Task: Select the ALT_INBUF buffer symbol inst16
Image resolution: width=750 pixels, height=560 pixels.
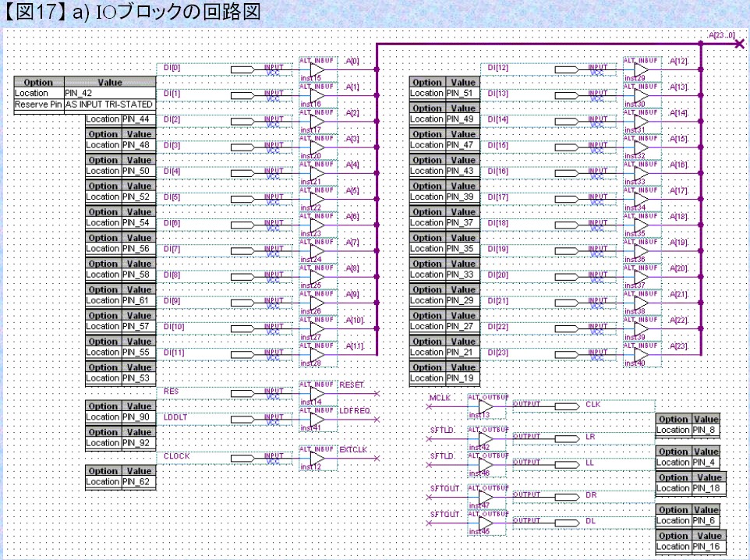Action: [318, 95]
